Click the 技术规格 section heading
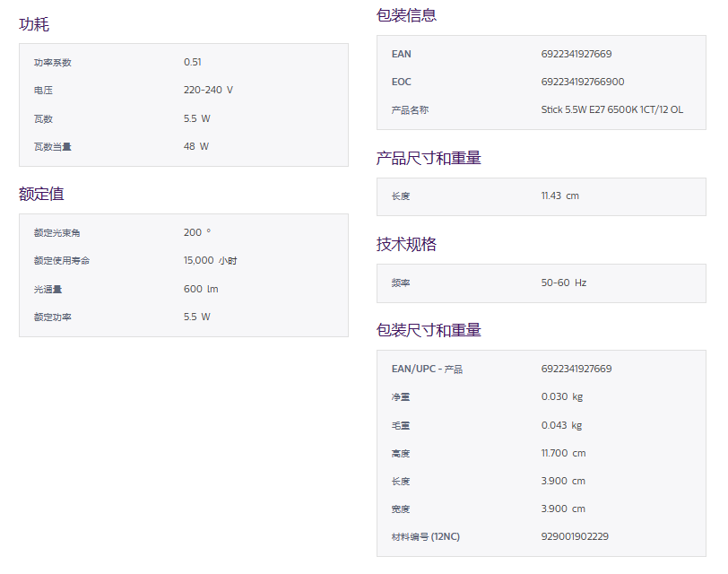The height and width of the screenshot is (574, 728). [406, 244]
